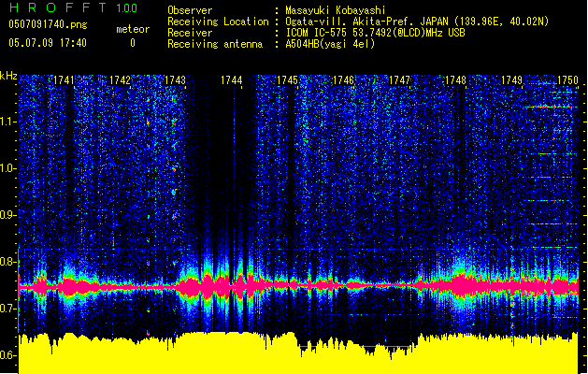Click the ICOM IC-575 receiver details

tap(376, 33)
